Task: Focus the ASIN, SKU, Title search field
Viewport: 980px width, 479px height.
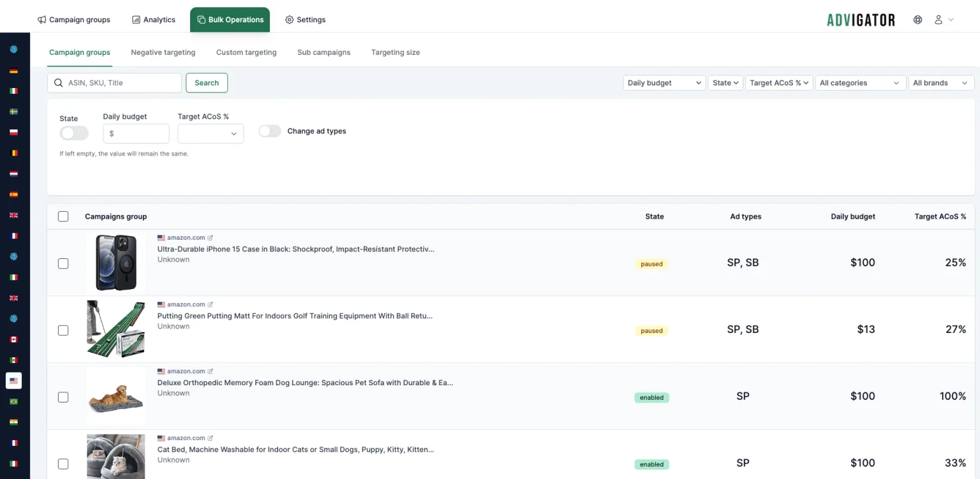Action: tap(115, 83)
